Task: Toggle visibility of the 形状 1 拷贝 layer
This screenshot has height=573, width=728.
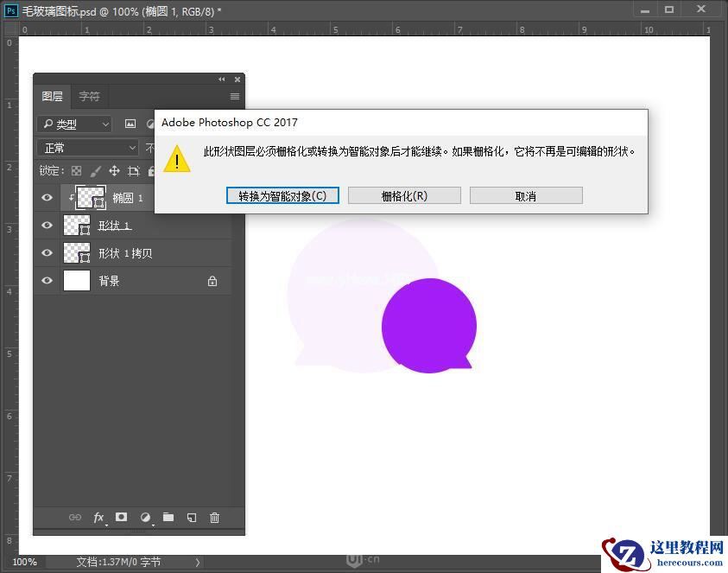Action: (x=47, y=252)
